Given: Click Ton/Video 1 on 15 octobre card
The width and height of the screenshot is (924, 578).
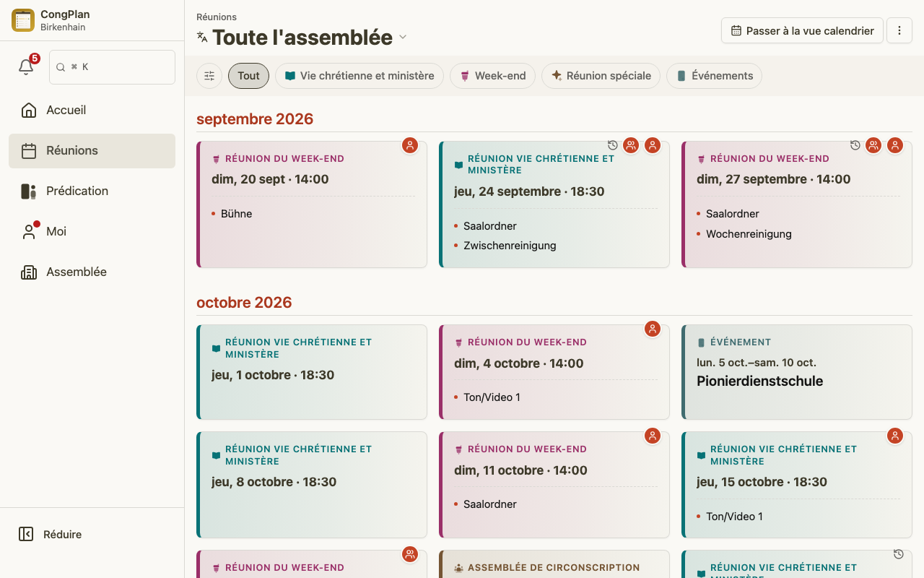Looking at the screenshot, I should [x=734, y=517].
